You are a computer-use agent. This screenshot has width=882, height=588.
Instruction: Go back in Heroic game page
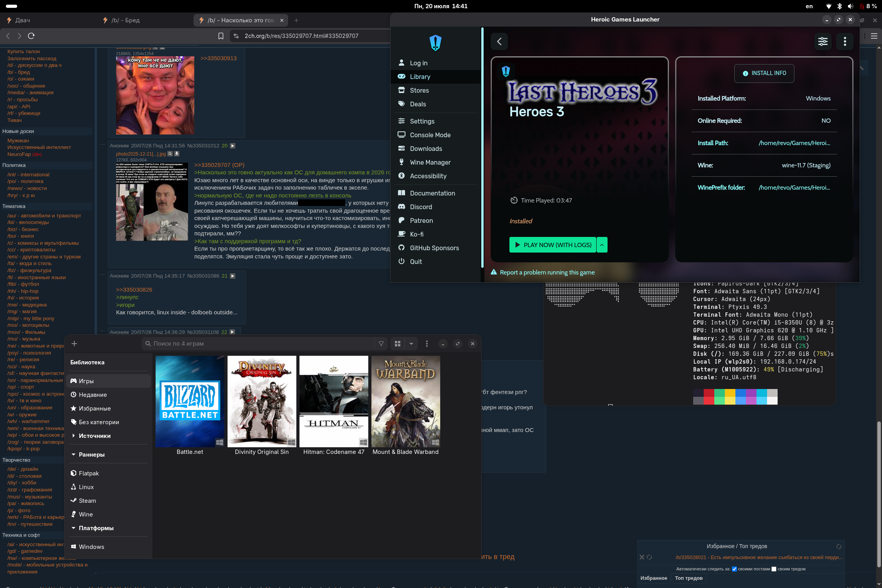click(499, 41)
